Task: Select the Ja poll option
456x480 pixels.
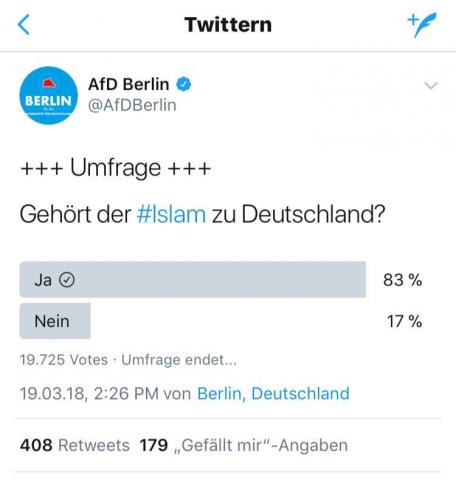Action: [193, 279]
